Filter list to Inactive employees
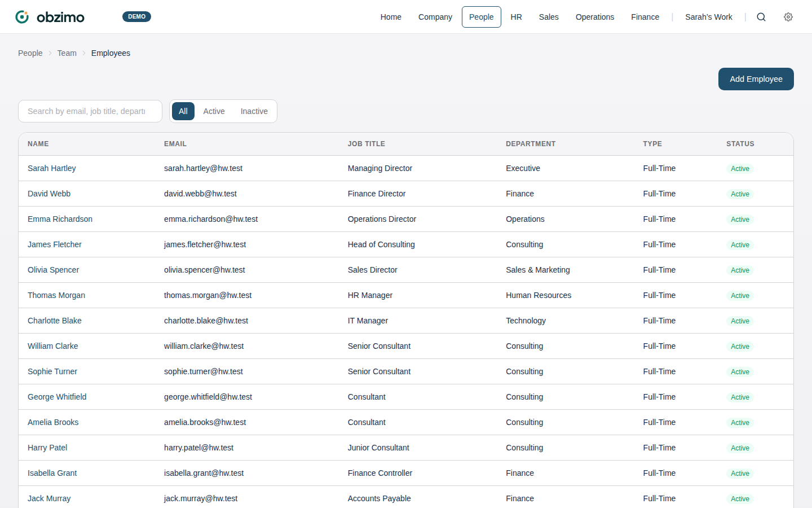This screenshot has height=508, width=812. (254, 111)
